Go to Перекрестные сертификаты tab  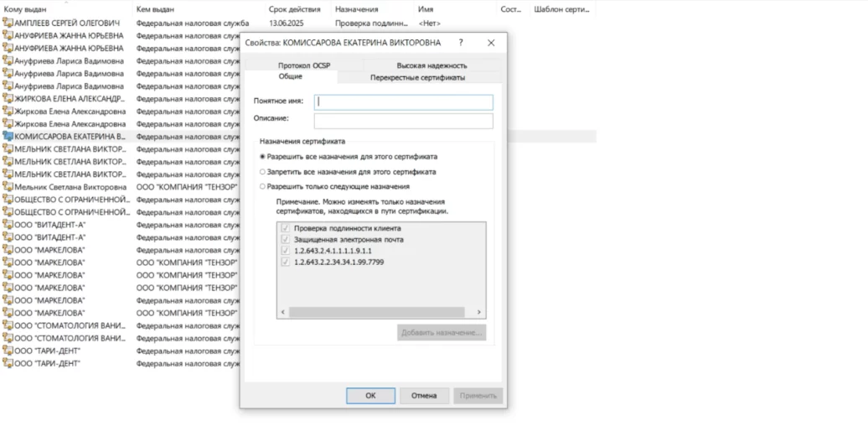[x=417, y=77]
